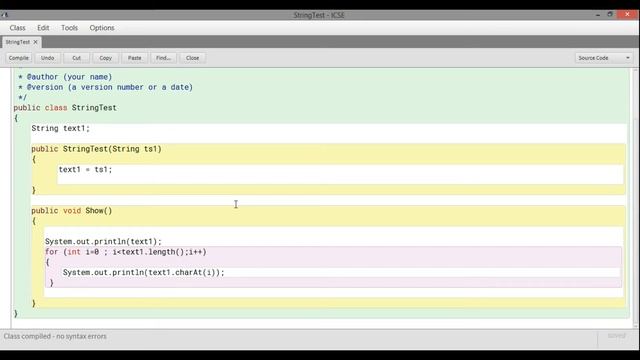Click the application icon in title bar
The width and height of the screenshot is (640, 360).
[x=4, y=15]
